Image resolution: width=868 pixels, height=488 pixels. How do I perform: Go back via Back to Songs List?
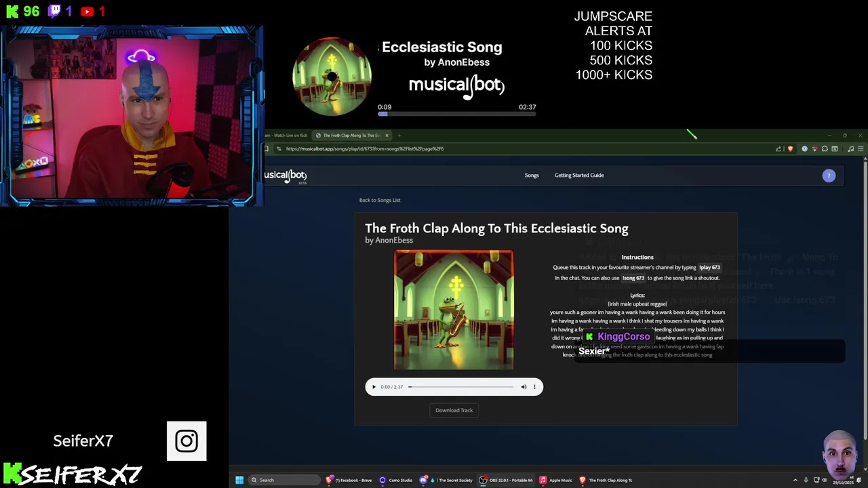pos(380,200)
